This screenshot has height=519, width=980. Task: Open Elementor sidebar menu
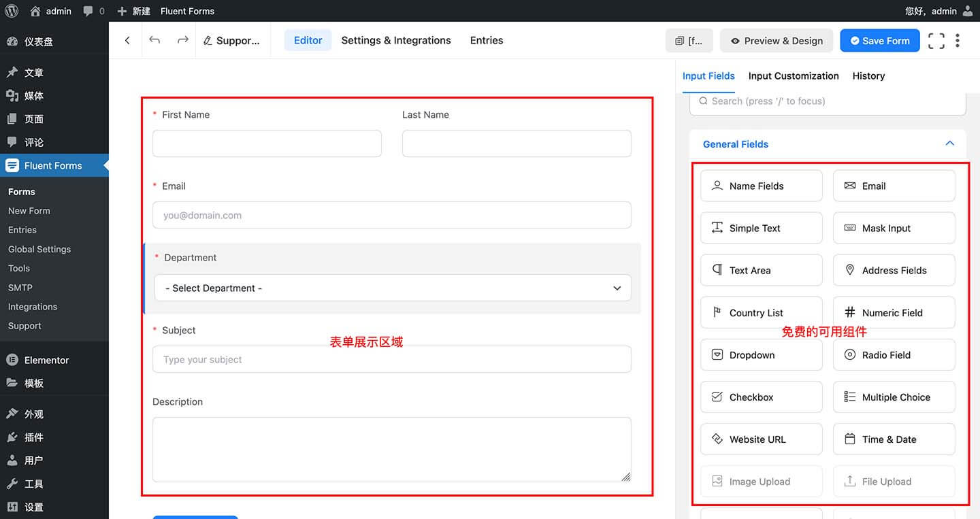click(x=54, y=360)
